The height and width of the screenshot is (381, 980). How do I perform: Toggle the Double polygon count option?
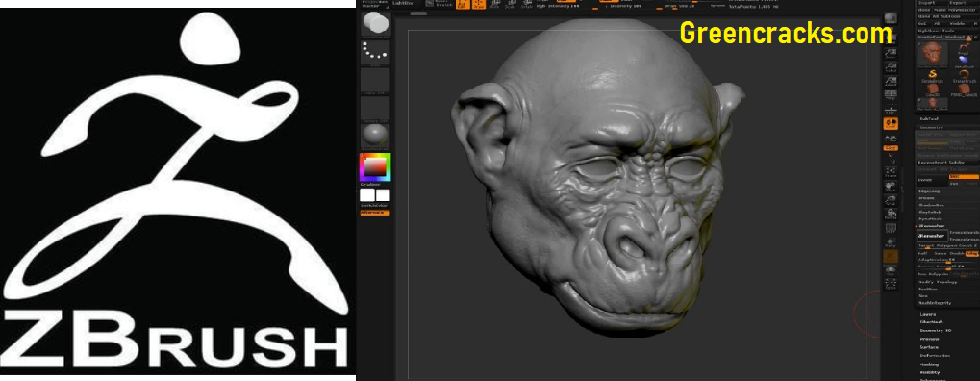[957, 253]
